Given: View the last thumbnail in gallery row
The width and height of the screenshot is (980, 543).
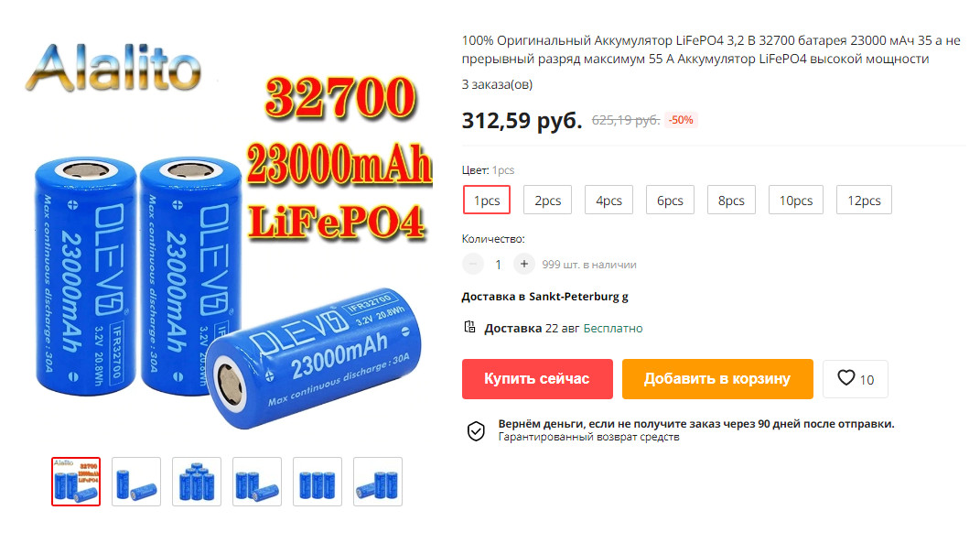Looking at the screenshot, I should [378, 481].
